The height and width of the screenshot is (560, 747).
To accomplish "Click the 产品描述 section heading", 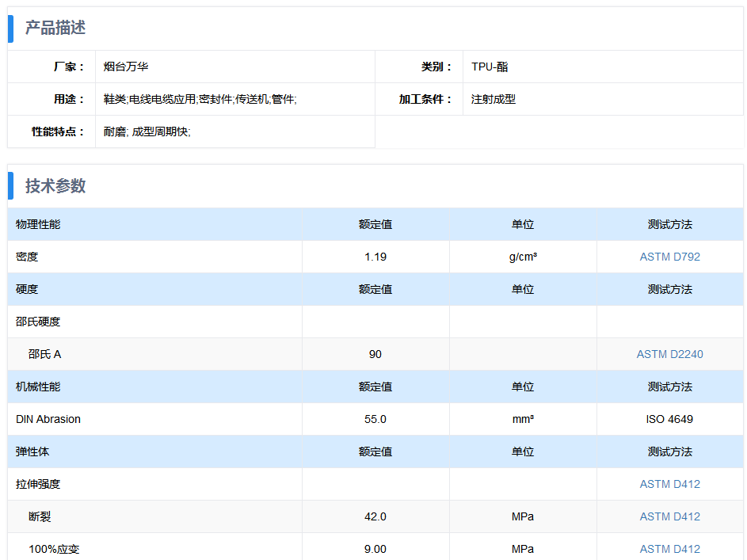I will [55, 28].
